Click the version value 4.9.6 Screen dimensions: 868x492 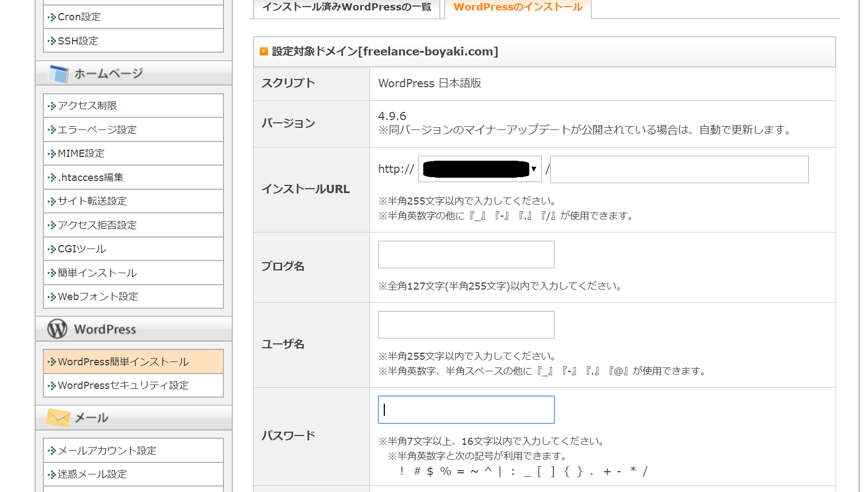click(392, 116)
